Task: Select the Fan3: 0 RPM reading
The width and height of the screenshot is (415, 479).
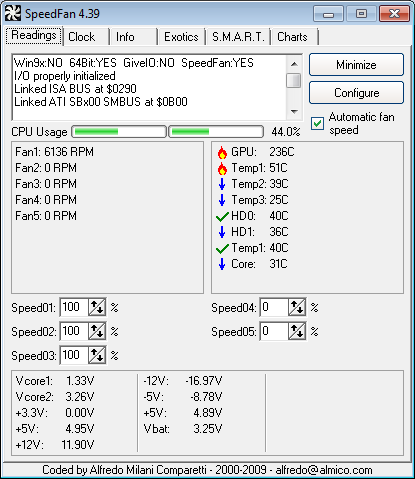Action: [46, 184]
